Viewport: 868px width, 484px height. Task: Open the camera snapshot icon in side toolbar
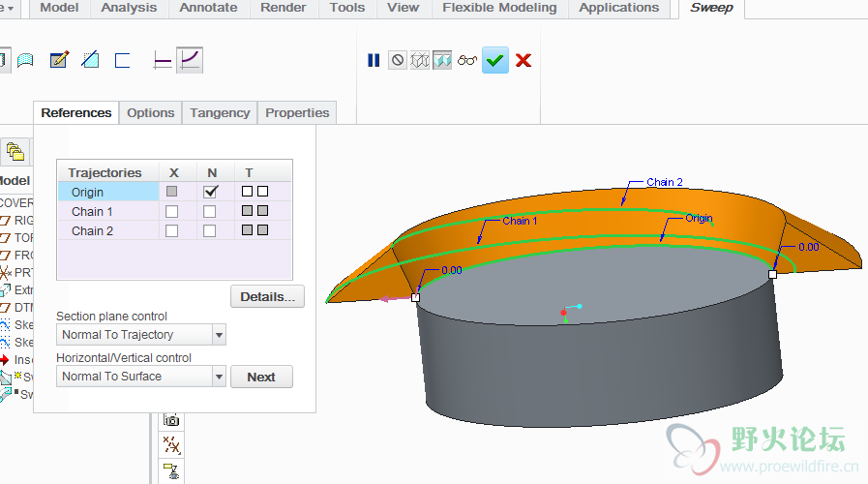pyautogui.click(x=171, y=420)
